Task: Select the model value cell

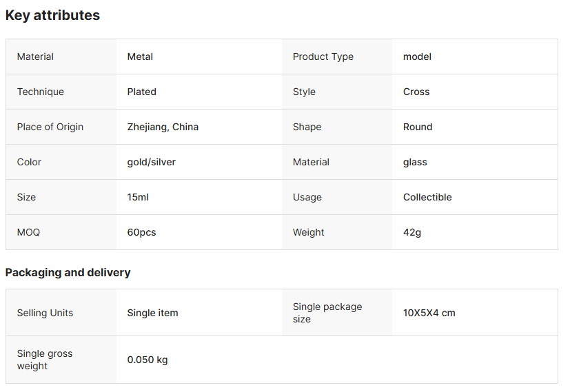Action: (x=417, y=56)
